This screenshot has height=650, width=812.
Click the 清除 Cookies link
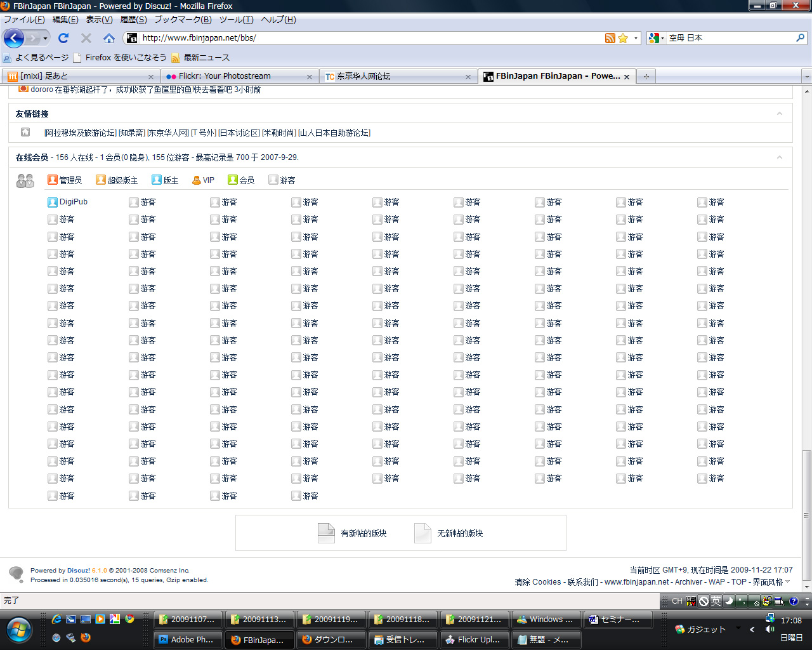(538, 582)
